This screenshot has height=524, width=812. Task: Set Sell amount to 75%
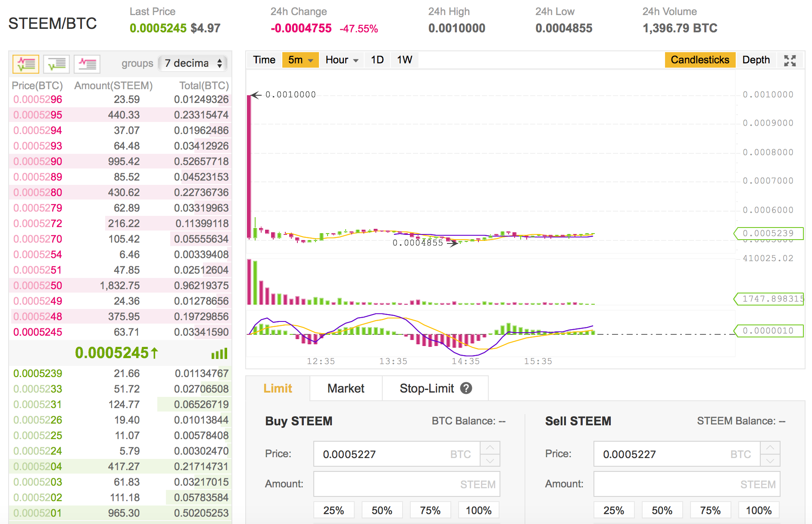[x=710, y=510]
